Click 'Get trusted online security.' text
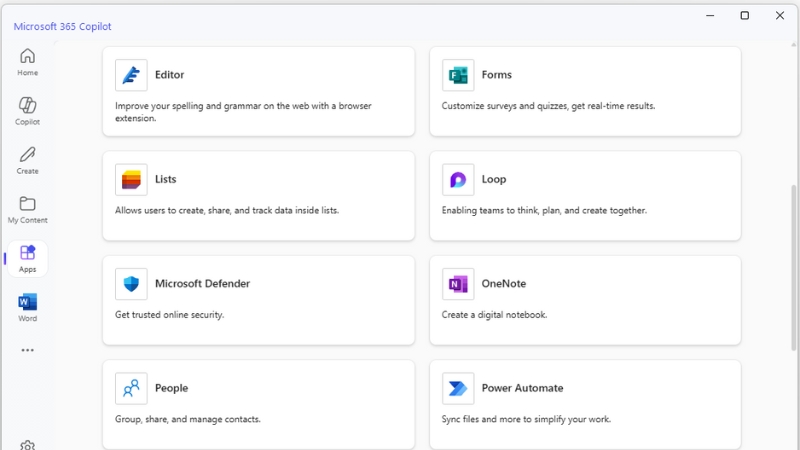 pyautogui.click(x=169, y=315)
